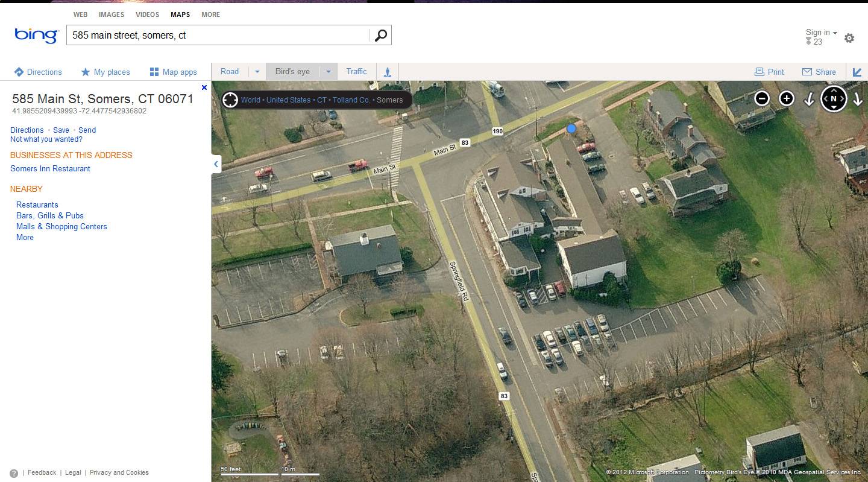Viewport: 868px width, 482px height.
Task: Browse available Map apps
Action: (x=174, y=72)
